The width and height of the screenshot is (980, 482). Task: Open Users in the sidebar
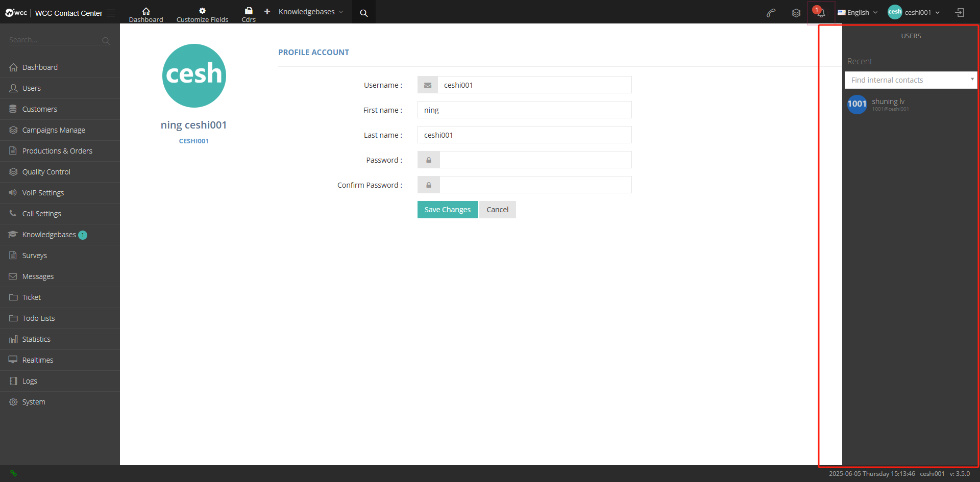pyautogui.click(x=60, y=88)
